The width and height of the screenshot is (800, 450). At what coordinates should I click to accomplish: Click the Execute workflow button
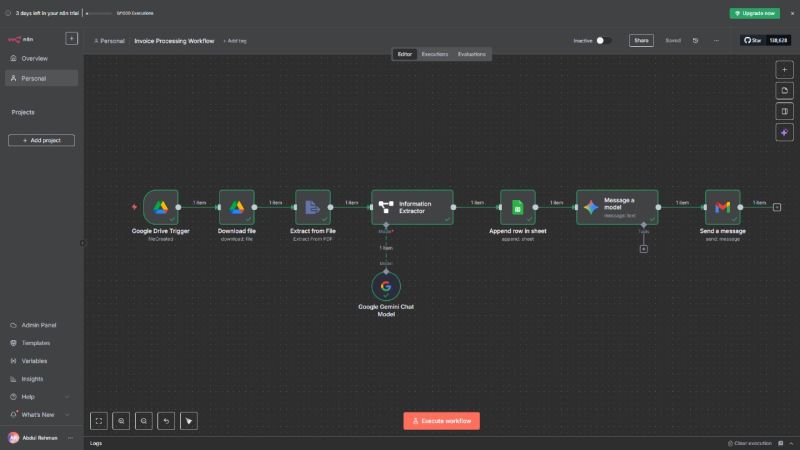pos(441,421)
